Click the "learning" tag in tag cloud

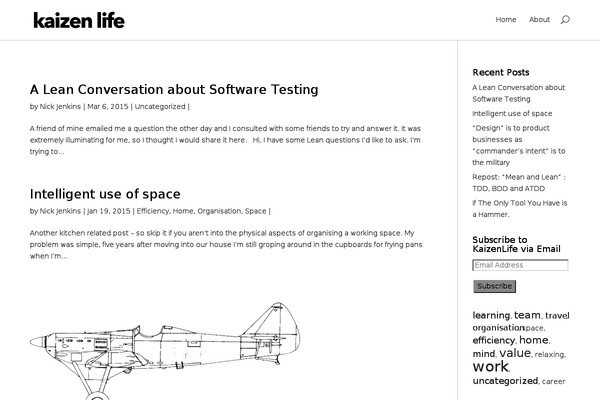point(491,316)
